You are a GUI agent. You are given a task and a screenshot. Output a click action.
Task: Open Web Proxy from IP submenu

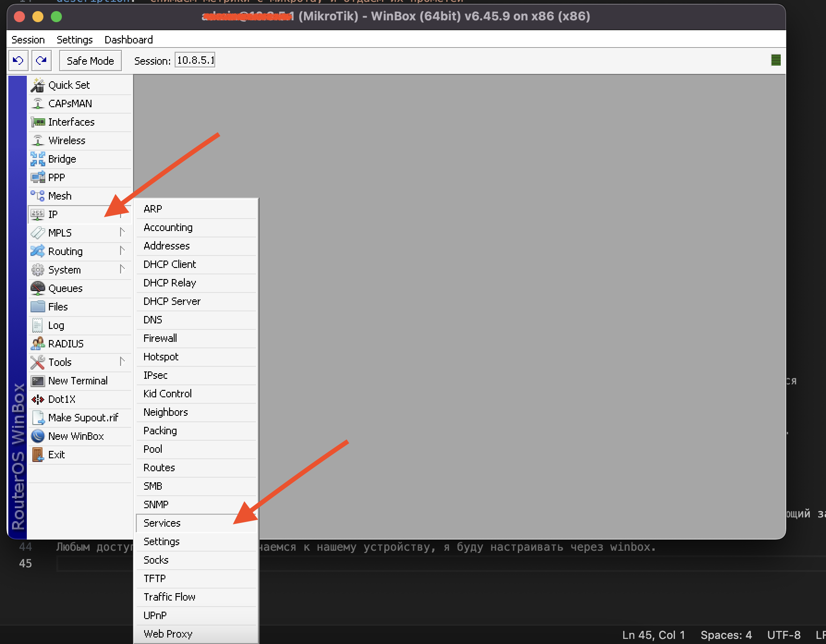pyautogui.click(x=196, y=634)
